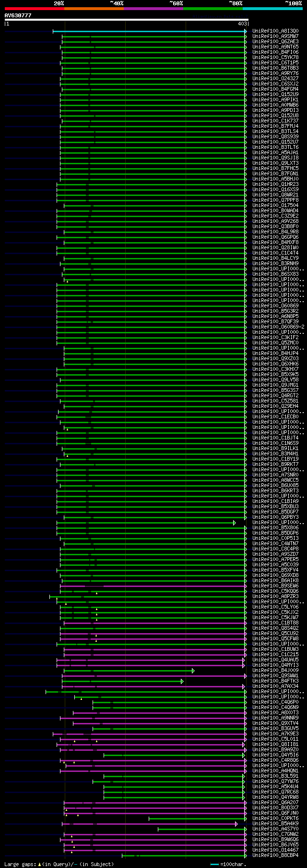Viewport: 307px width, 868px height.
Task: Select hit label UniRef100_A9RY76
Action: (x=275, y=73)
